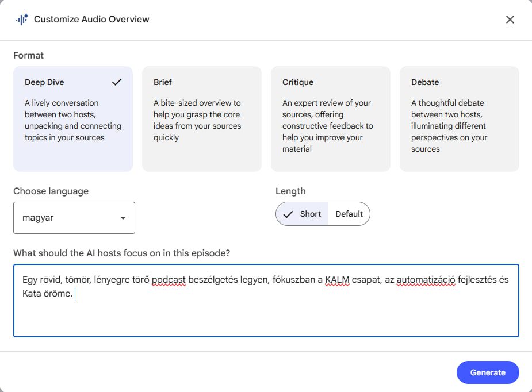Close the Customize Audio Overview dialog
This screenshot has height=392, width=532.
click(x=510, y=20)
